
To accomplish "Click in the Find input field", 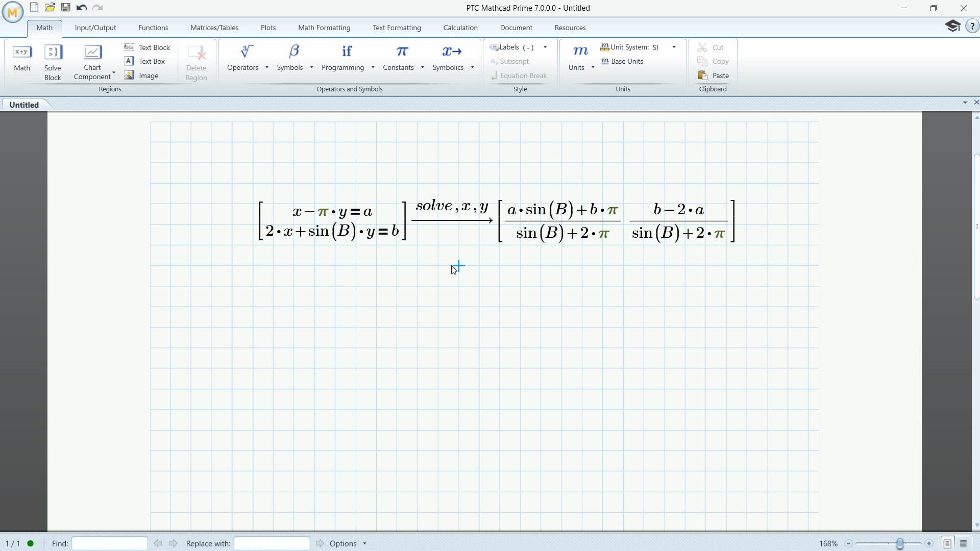I will click(x=110, y=543).
